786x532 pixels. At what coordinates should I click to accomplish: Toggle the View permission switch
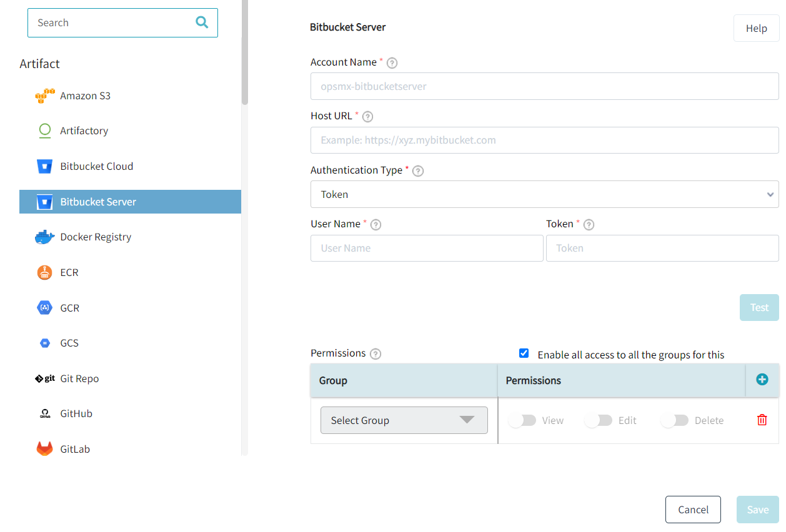pos(522,420)
